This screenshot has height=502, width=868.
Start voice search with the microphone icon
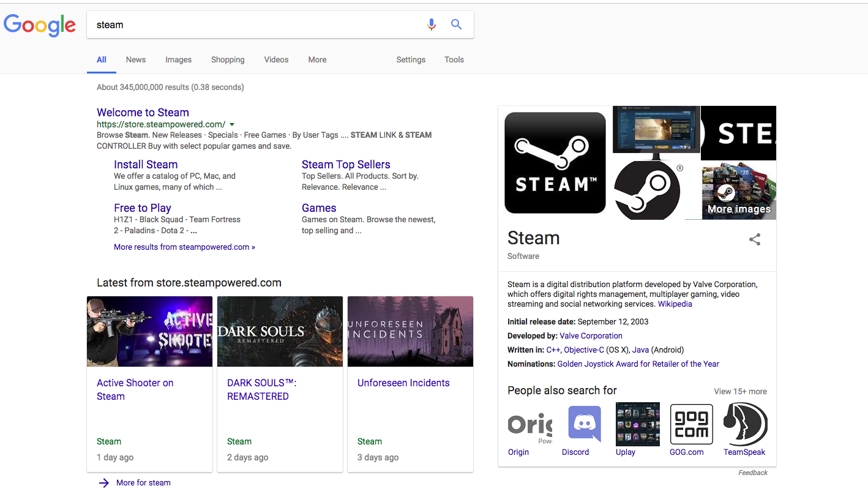pos(432,24)
